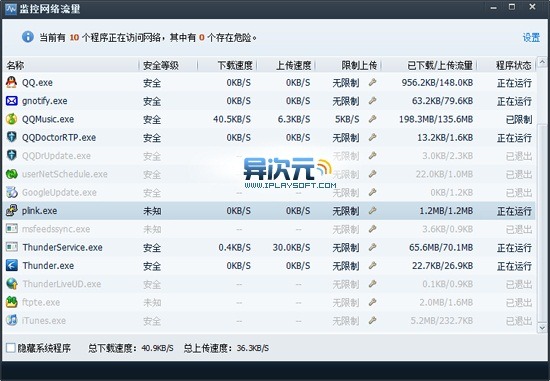This screenshot has width=550, height=381.
Task: Click the 40.5KB/S download speed cell
Action: pyautogui.click(x=232, y=119)
